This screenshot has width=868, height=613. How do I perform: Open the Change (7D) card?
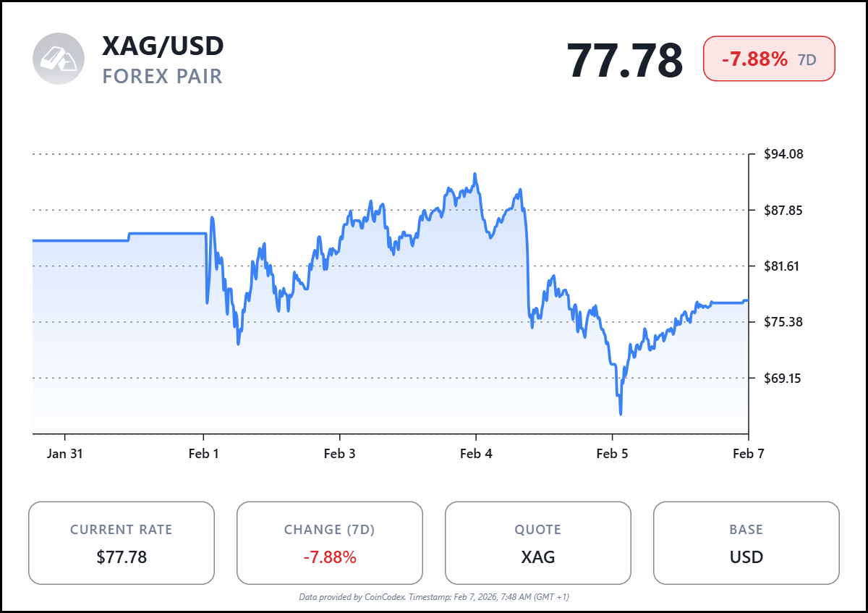coord(330,543)
